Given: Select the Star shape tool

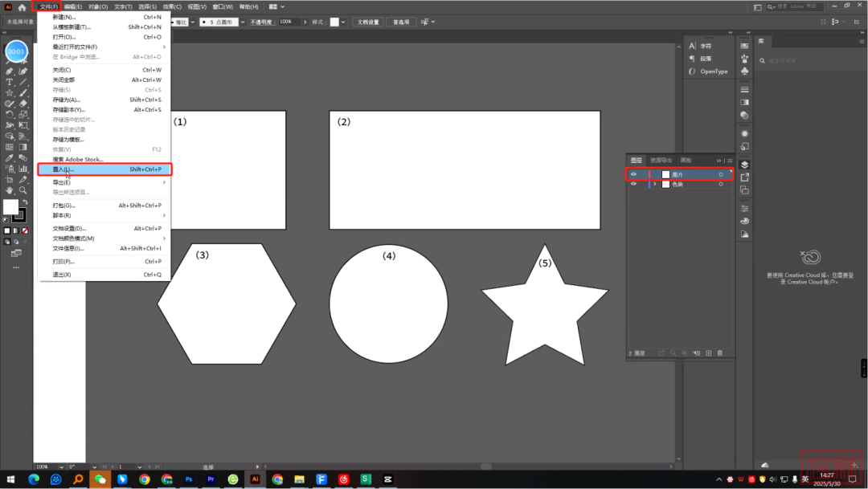Looking at the screenshot, I should (10, 93).
